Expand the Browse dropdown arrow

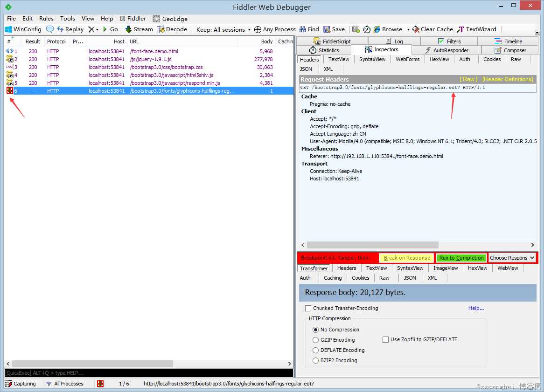(408, 29)
